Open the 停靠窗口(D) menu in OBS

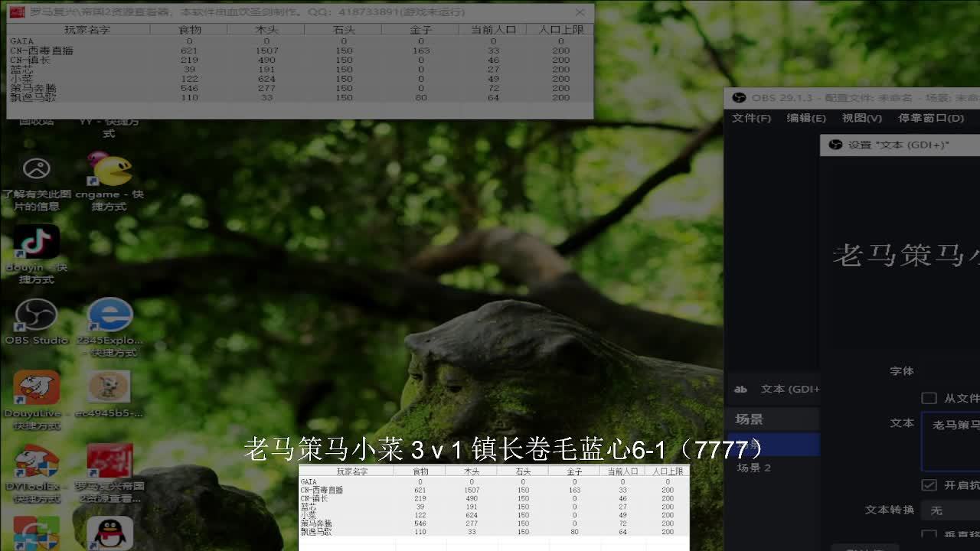pyautogui.click(x=930, y=119)
